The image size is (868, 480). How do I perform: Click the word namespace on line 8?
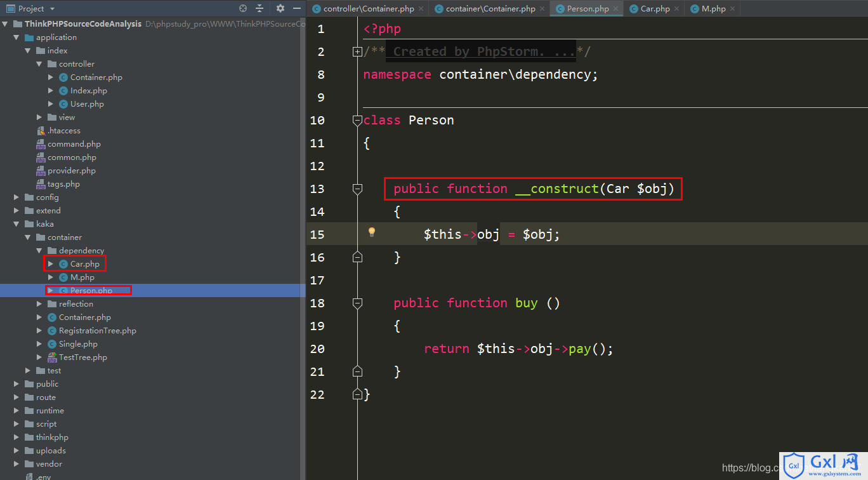397,74
